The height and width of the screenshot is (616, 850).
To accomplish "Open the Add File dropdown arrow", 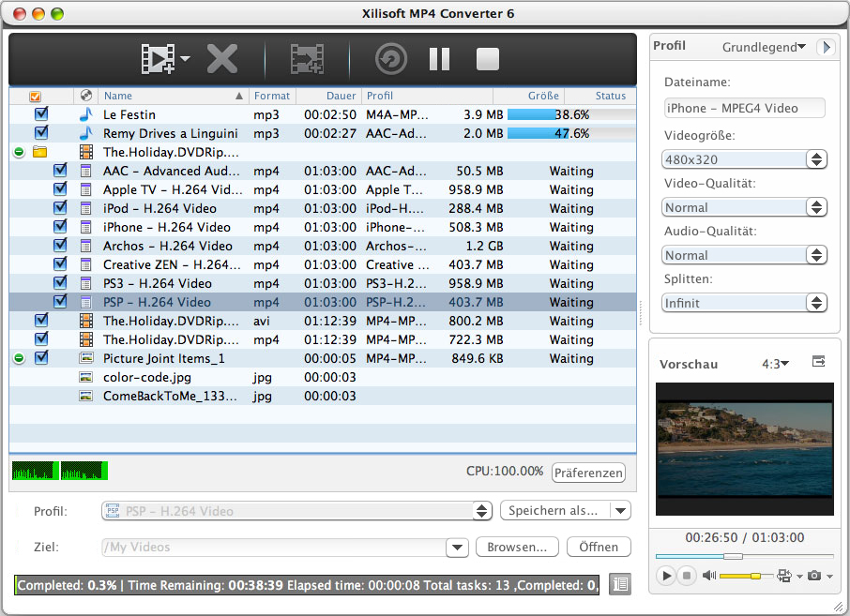I will pos(186,58).
